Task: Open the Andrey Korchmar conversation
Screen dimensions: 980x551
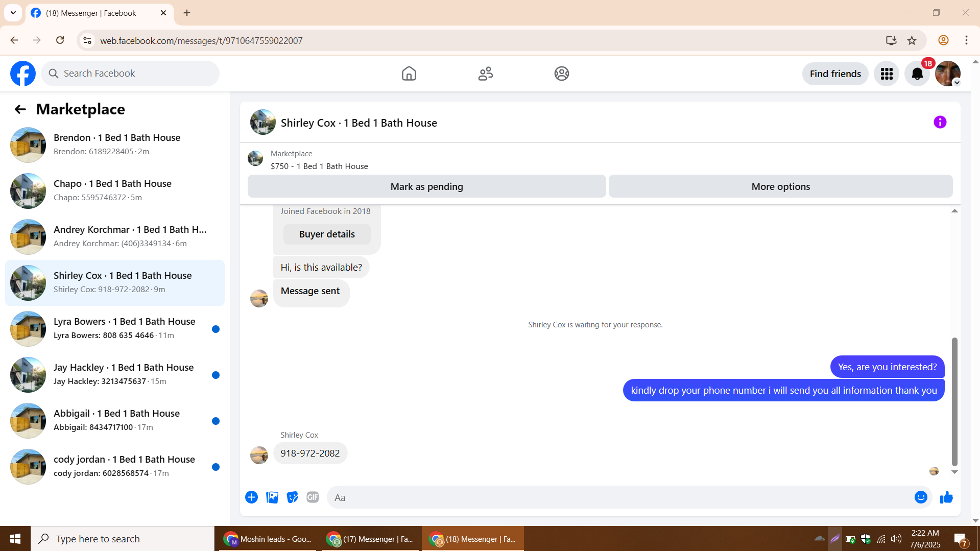Action: click(115, 237)
